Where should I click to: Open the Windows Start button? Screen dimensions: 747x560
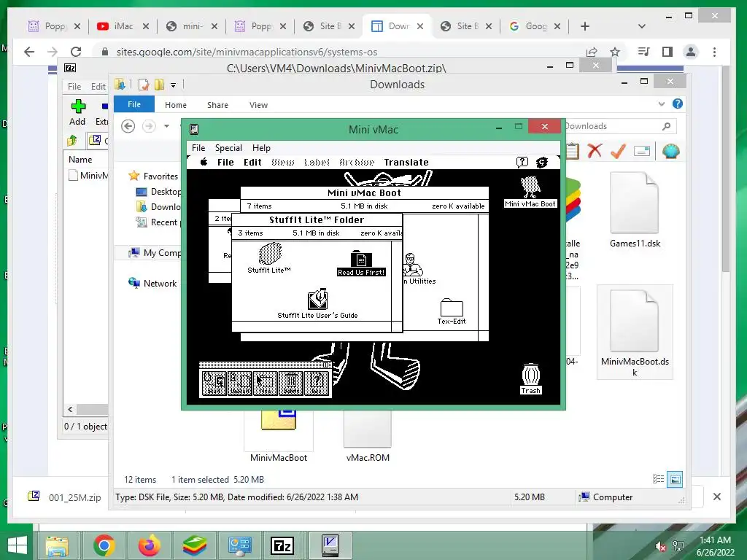pyautogui.click(x=18, y=545)
